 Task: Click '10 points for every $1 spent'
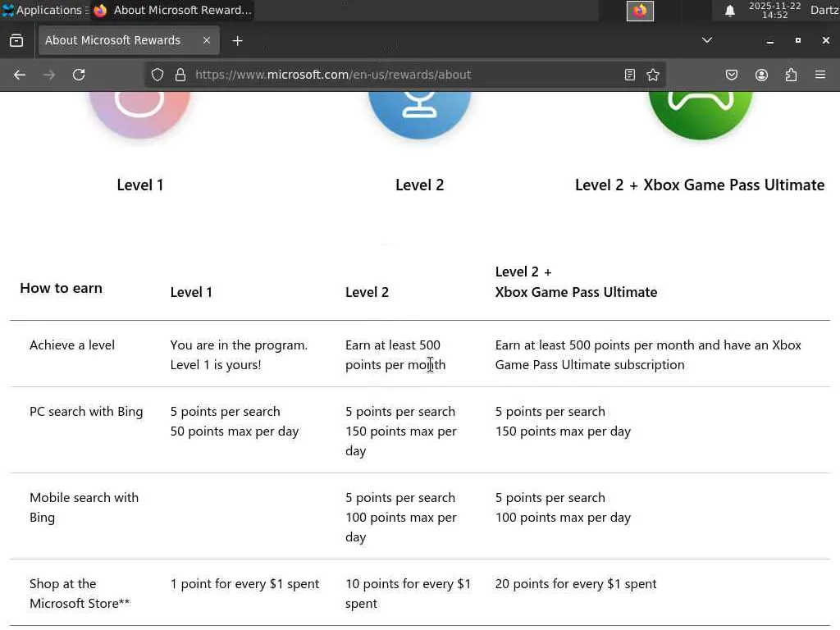tap(408, 594)
